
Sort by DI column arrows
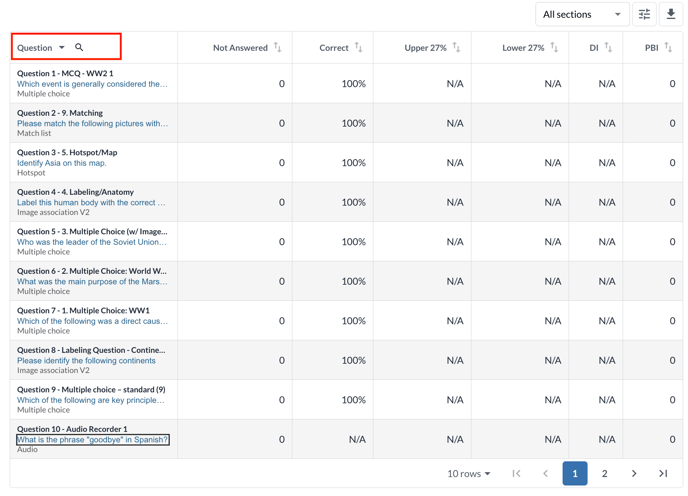608,47
